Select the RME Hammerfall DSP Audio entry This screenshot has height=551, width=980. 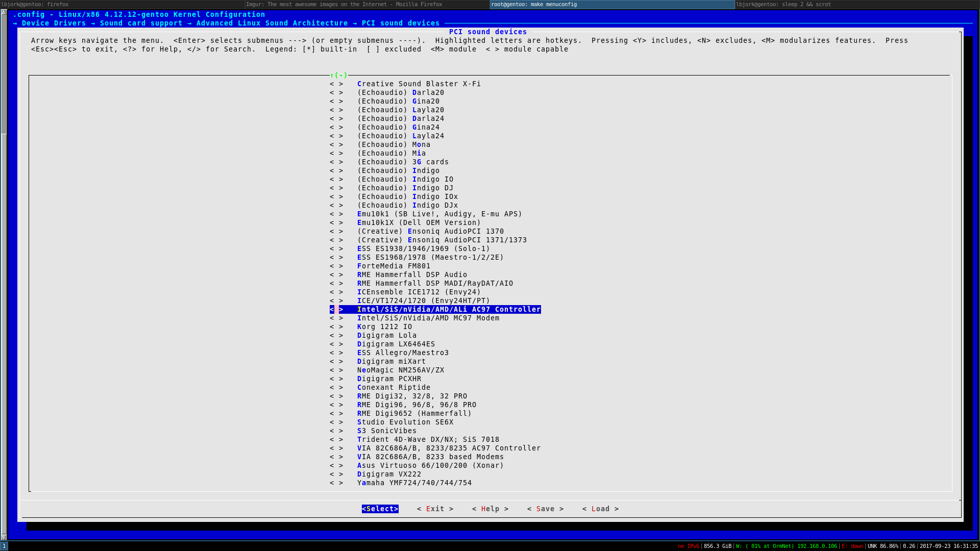[x=412, y=274]
